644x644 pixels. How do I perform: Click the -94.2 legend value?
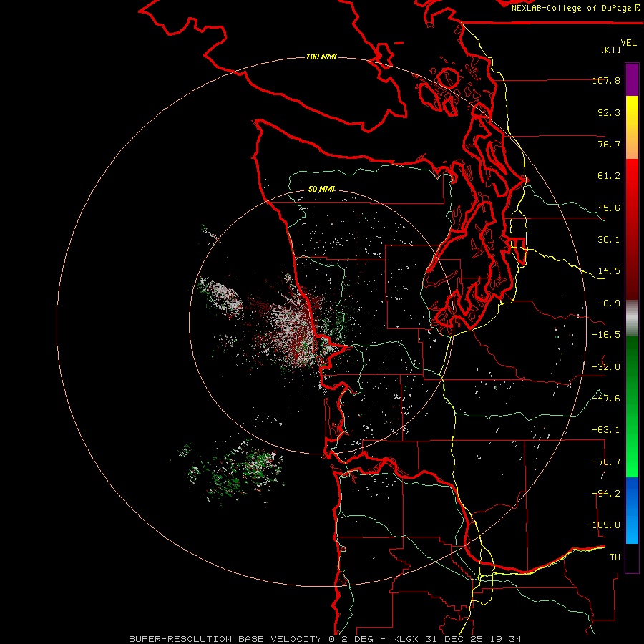606,494
